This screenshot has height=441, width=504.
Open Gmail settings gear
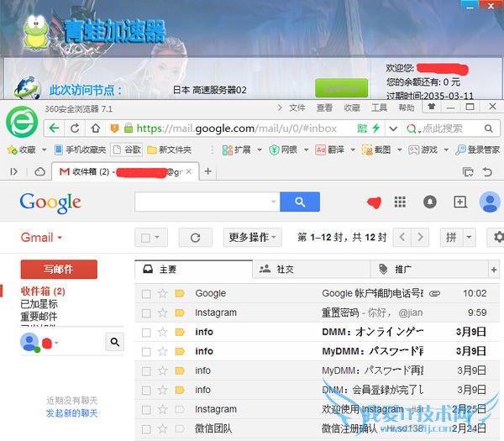tap(497, 238)
